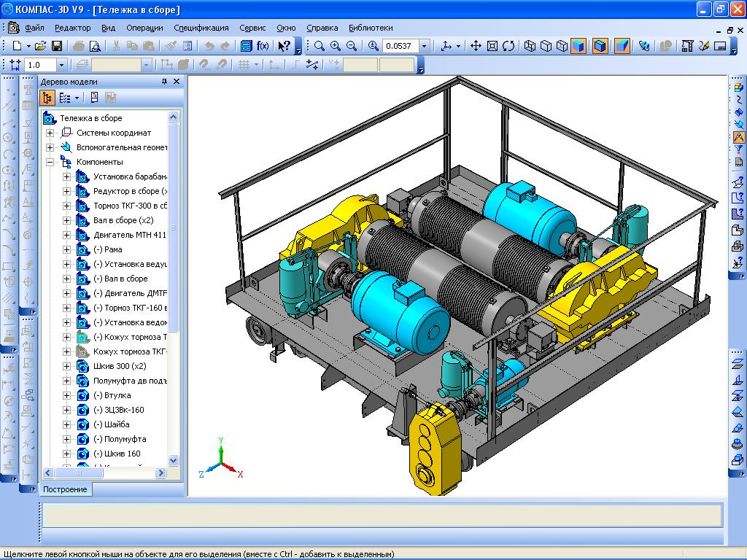Toggle model tree structure display button
The image size is (747, 560).
(x=47, y=97)
